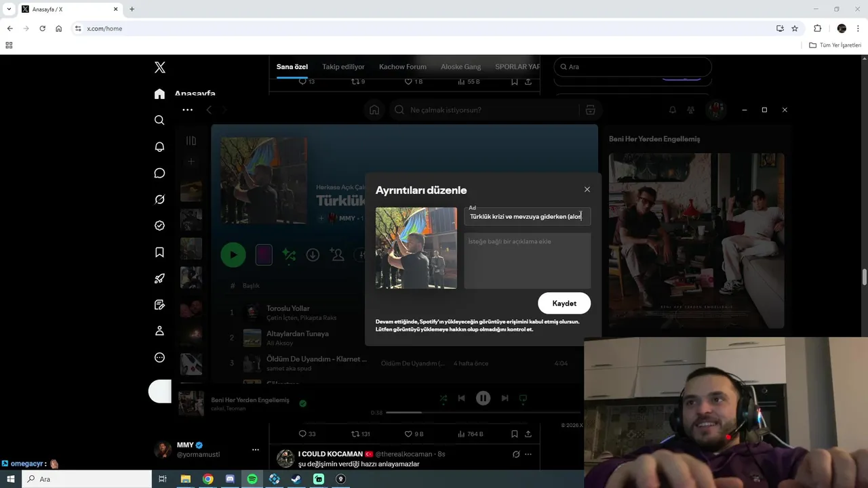The image size is (868, 488).
Task: Open Aloske Gang tab
Action: tap(461, 67)
